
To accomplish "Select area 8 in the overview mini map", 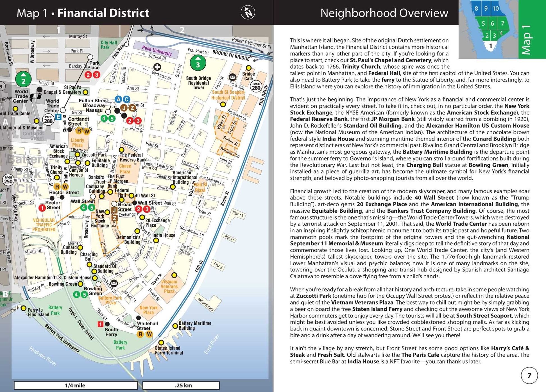I will [476, 8].
